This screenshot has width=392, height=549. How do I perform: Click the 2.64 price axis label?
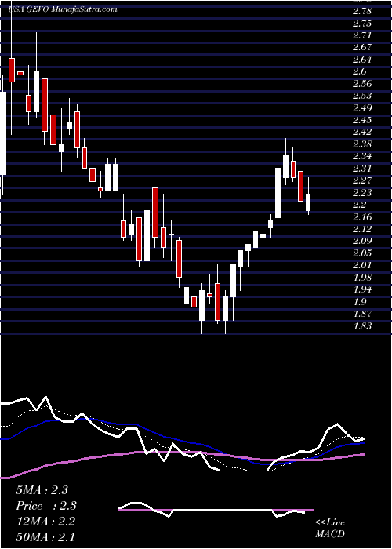[362, 60]
